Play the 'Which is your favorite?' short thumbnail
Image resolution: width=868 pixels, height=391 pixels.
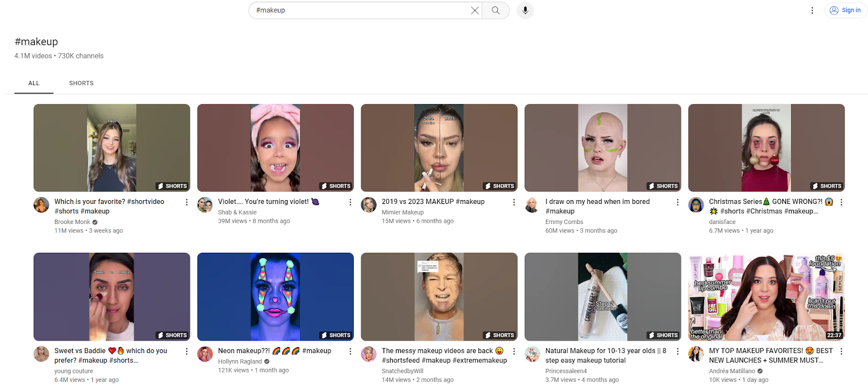(112, 148)
